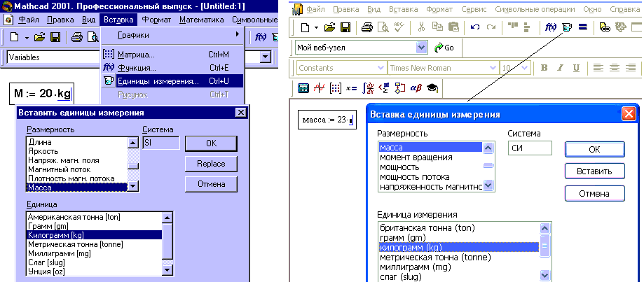Open the Graph palette icon
Image resolution: width=644 pixels, height=282 pixels.
pyautogui.click(x=319, y=88)
